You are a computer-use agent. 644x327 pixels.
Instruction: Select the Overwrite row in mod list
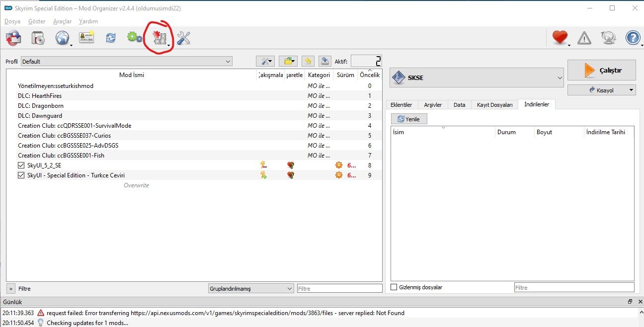(x=194, y=185)
